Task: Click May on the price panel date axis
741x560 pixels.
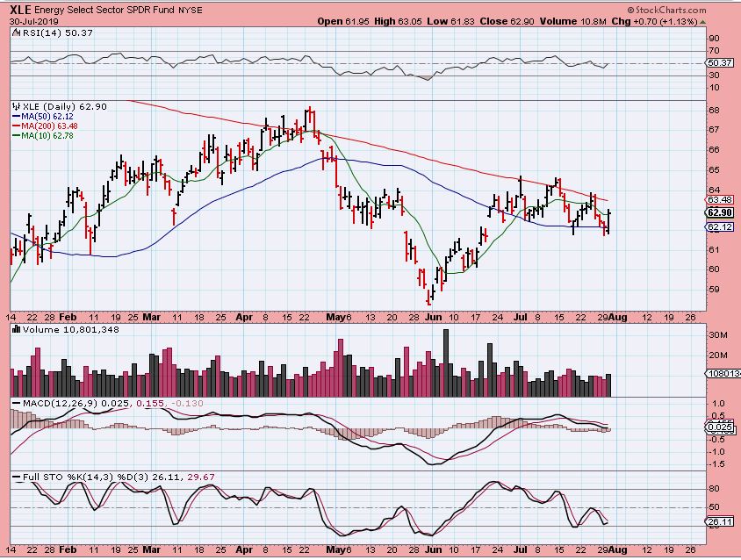Action: [x=336, y=317]
